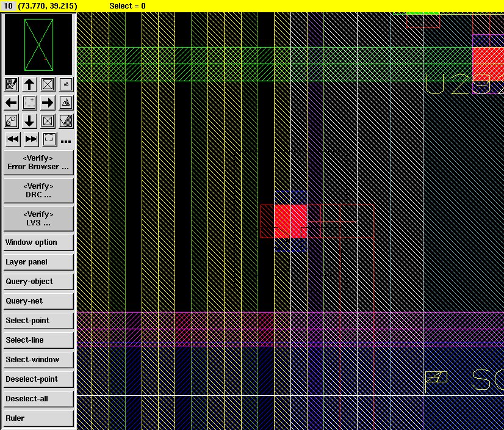Go to previous view with rewind icon
The height and width of the screenshot is (430, 504).
pyautogui.click(x=12, y=139)
